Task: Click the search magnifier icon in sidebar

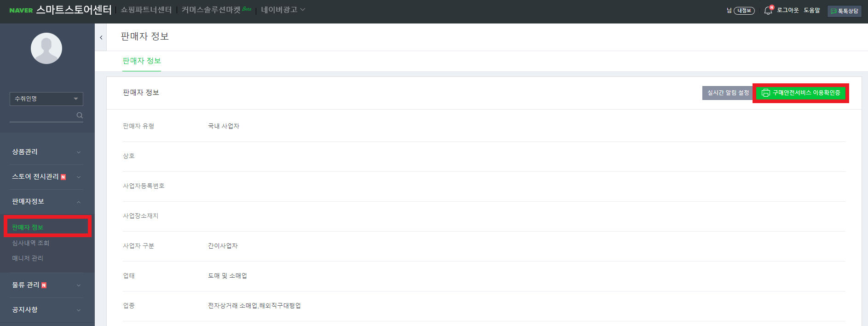Action: [x=80, y=115]
